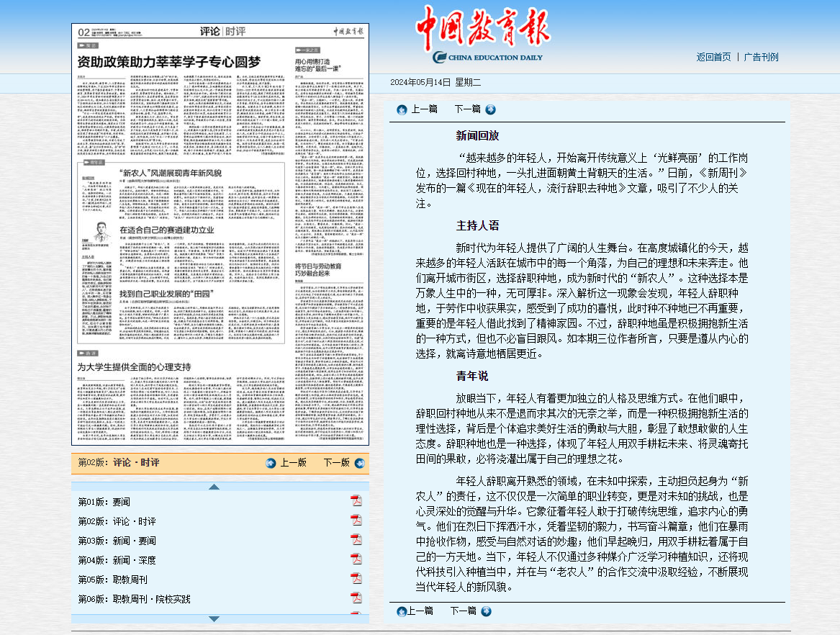Open article 资助政策助力莘莘学子专心圆梦 on page image
Screen dimensions: 840x635
click(171, 63)
